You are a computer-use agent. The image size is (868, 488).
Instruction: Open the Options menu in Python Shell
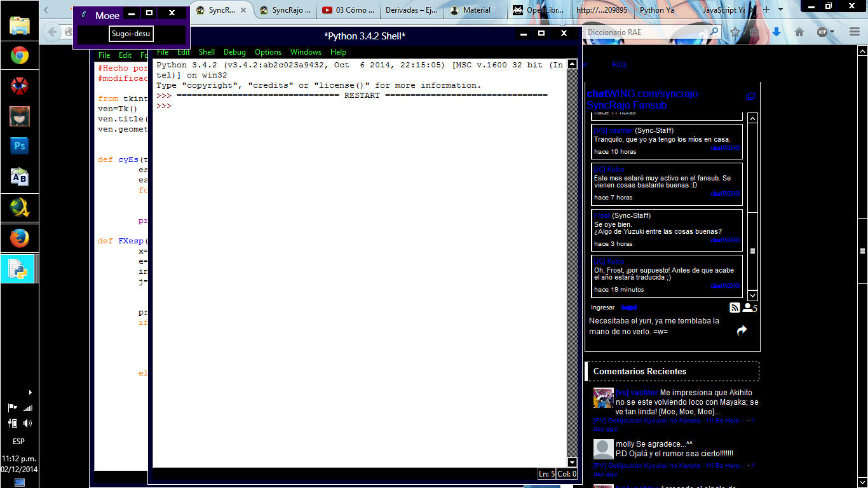(x=268, y=52)
